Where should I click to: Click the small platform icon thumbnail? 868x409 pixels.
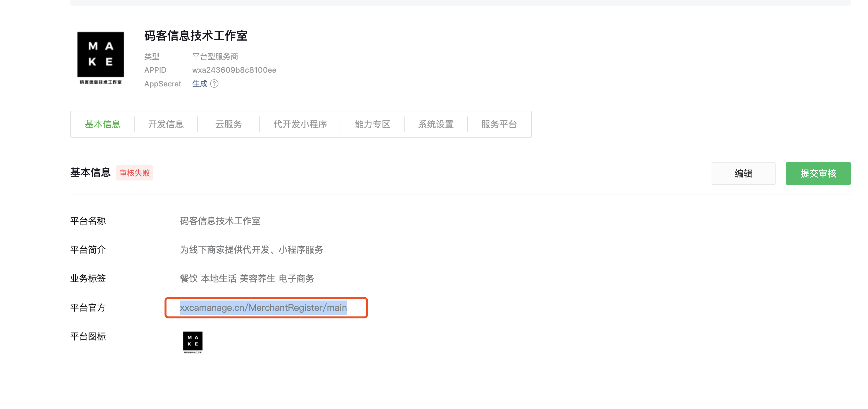click(x=193, y=342)
